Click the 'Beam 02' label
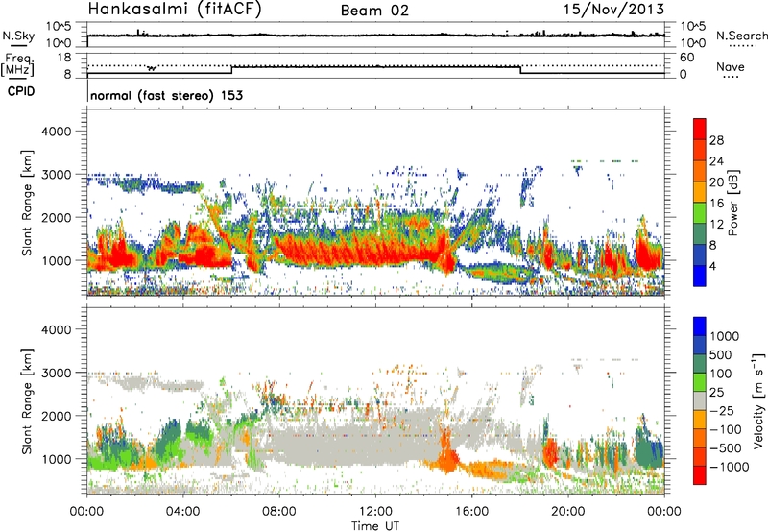 (x=374, y=11)
